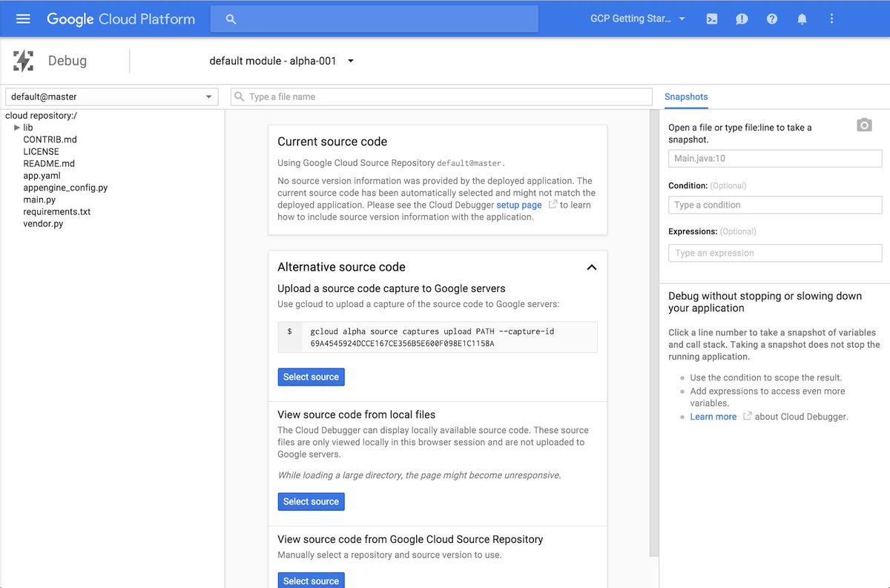Screen dimensions: 890x588
Task: Click the Type a file name field
Action: tap(442, 96)
